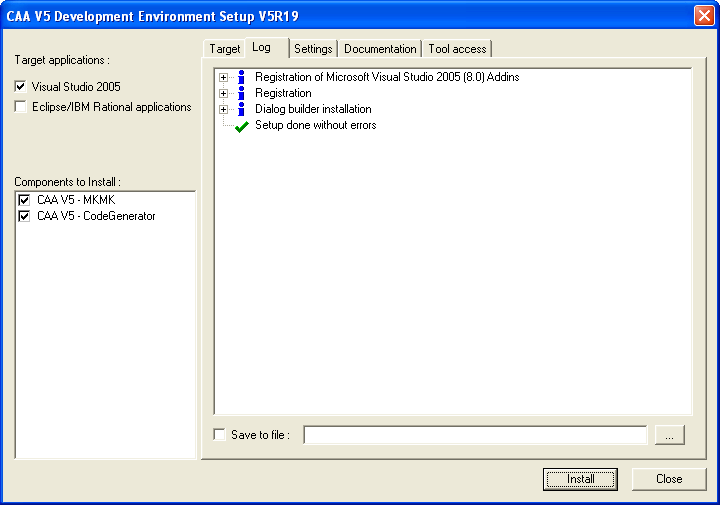720x505 pixels.
Task: Expand the Registration log node
Action: (223, 94)
